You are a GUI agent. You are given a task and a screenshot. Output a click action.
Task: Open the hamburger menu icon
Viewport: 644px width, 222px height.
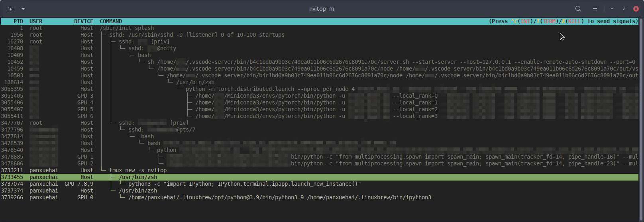[595, 9]
